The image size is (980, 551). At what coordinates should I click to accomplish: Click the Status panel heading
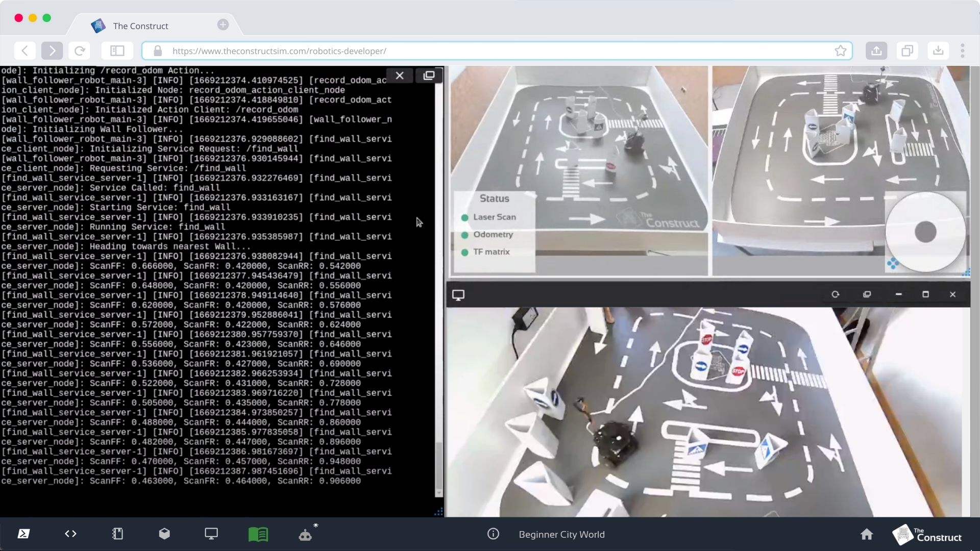pyautogui.click(x=494, y=198)
